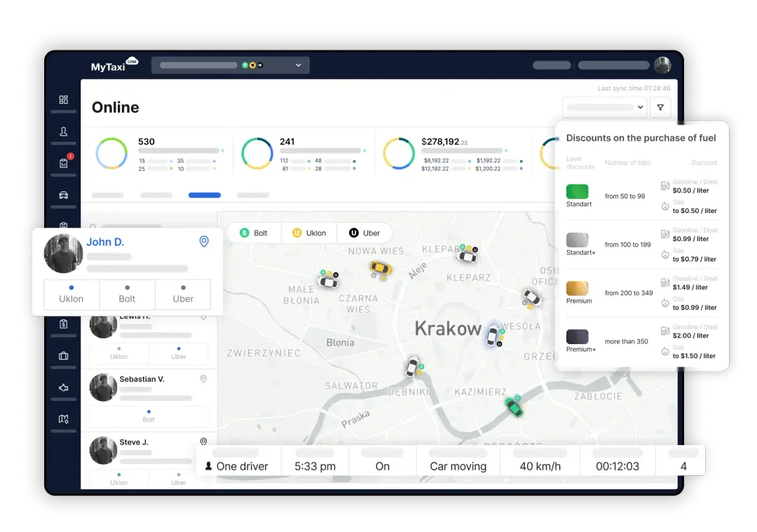Click the engine diagnostics icon in sidebar

63,387
